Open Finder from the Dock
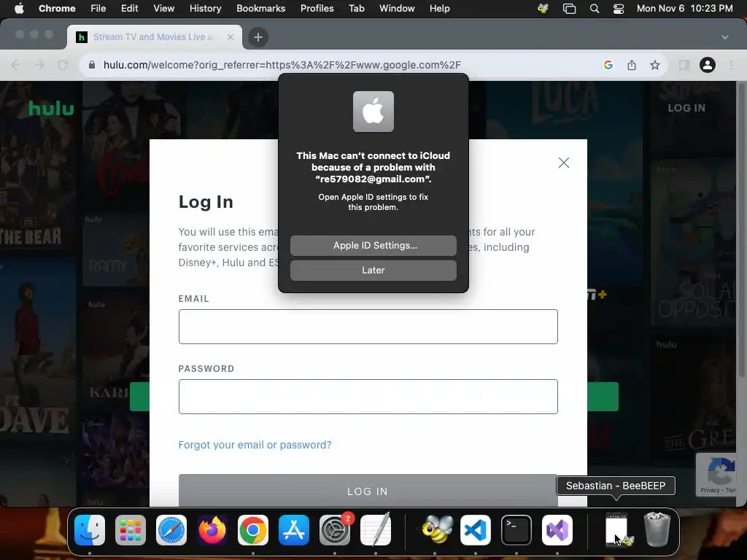This screenshot has height=560, width=747. [90, 530]
